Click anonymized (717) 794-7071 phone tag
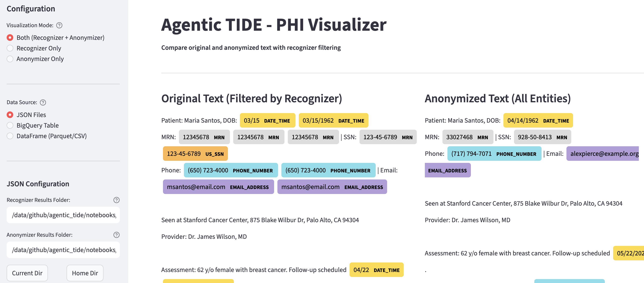Viewport: 644px width, 283px height. tap(494, 154)
